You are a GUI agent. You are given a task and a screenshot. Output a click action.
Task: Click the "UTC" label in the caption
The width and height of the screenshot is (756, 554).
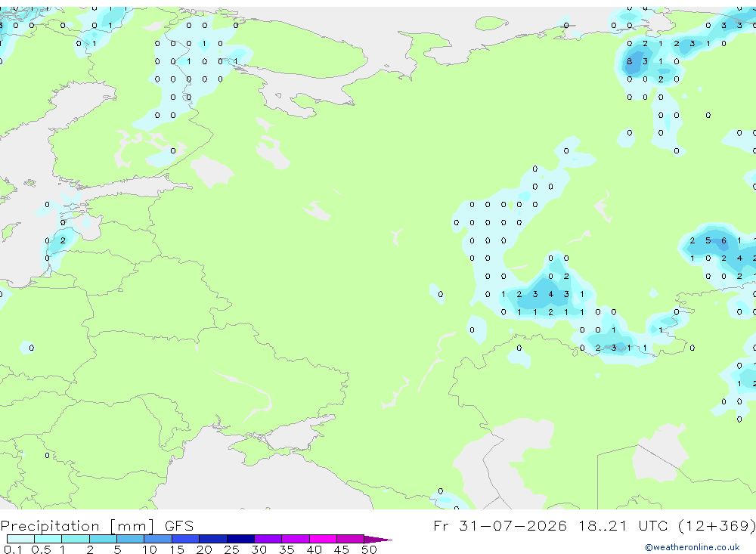tap(653, 525)
